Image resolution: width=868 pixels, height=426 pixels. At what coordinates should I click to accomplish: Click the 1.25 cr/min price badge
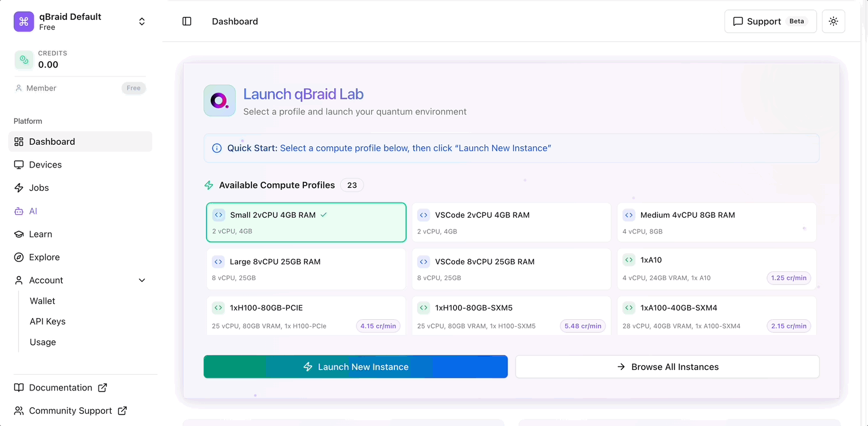[x=789, y=278]
